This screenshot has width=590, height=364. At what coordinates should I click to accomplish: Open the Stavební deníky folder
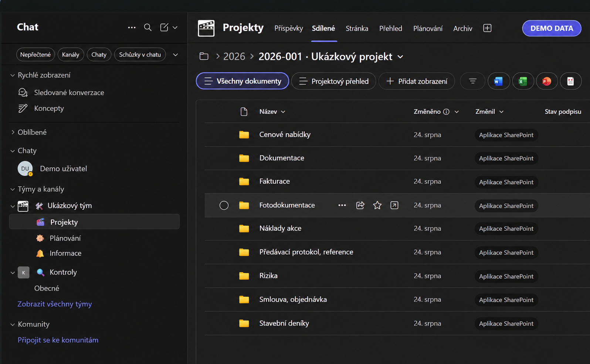click(284, 323)
